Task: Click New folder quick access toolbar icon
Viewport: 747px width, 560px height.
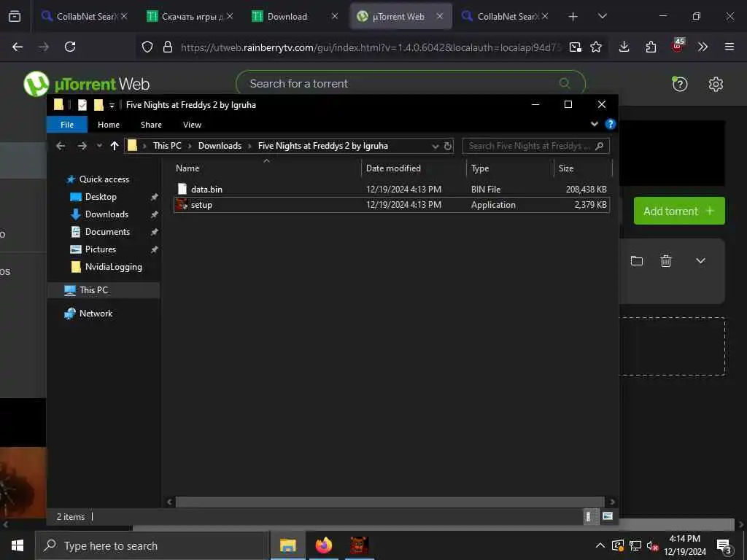Action: point(98,105)
